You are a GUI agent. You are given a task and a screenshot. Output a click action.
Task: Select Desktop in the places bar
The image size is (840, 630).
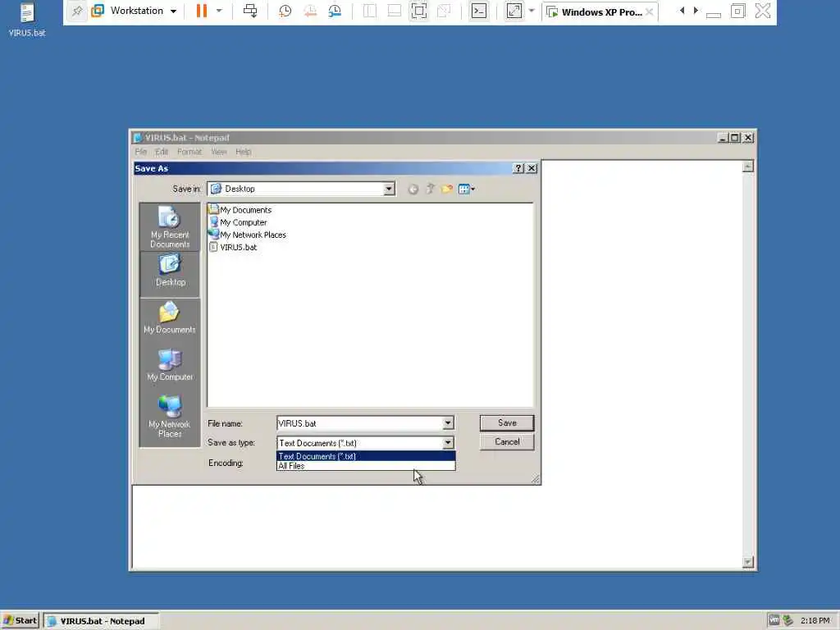[170, 274]
